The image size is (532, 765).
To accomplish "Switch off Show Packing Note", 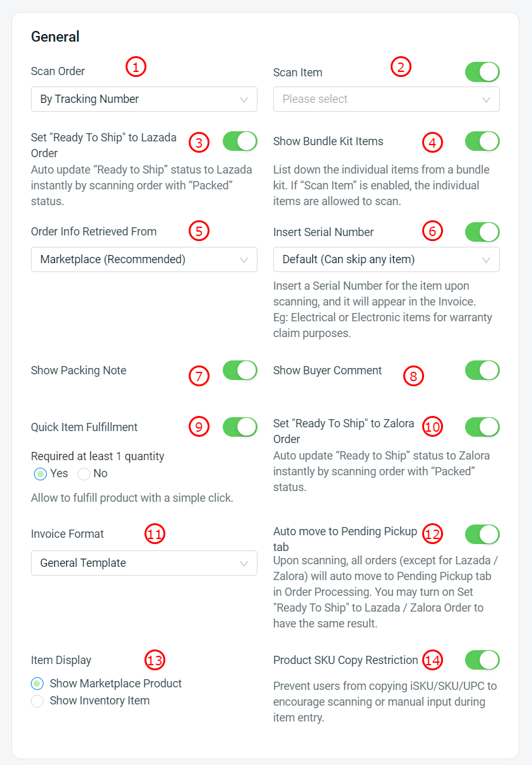I will point(240,371).
